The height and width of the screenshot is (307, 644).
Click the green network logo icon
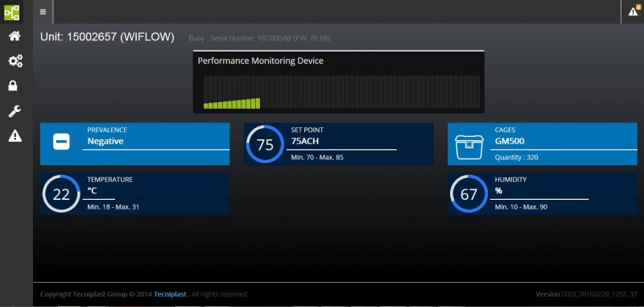click(11, 12)
